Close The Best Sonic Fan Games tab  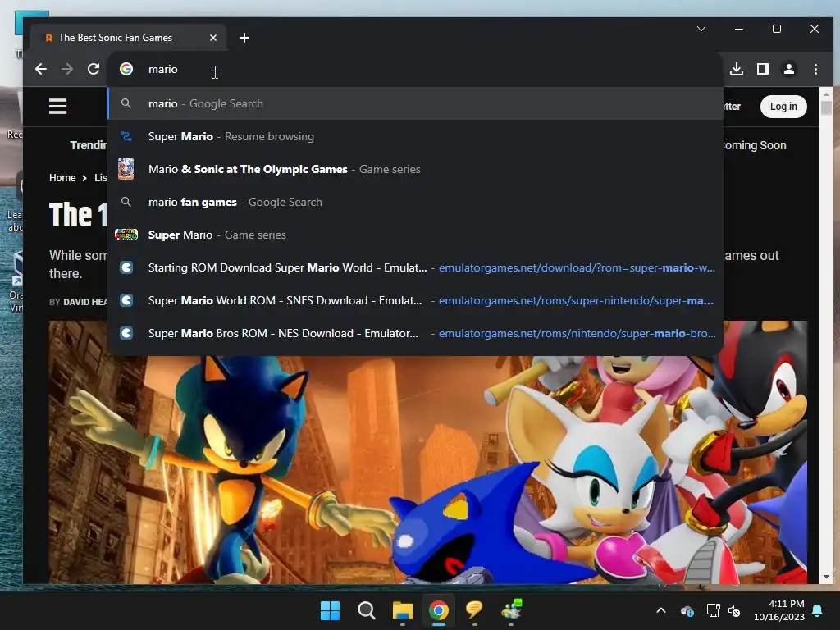213,38
